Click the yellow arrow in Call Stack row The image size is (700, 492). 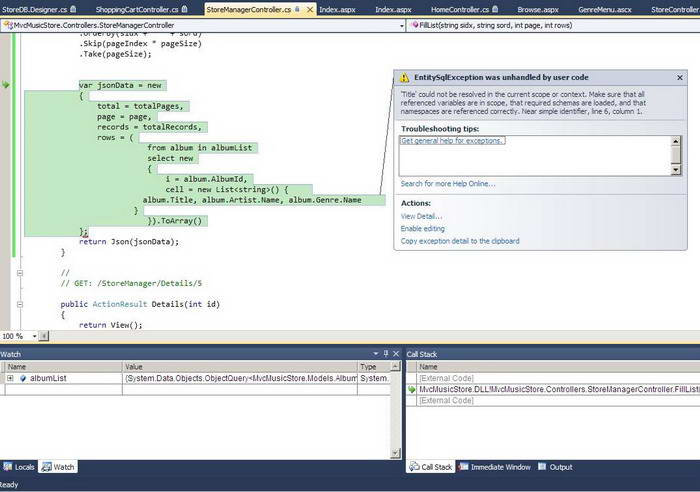click(x=411, y=389)
